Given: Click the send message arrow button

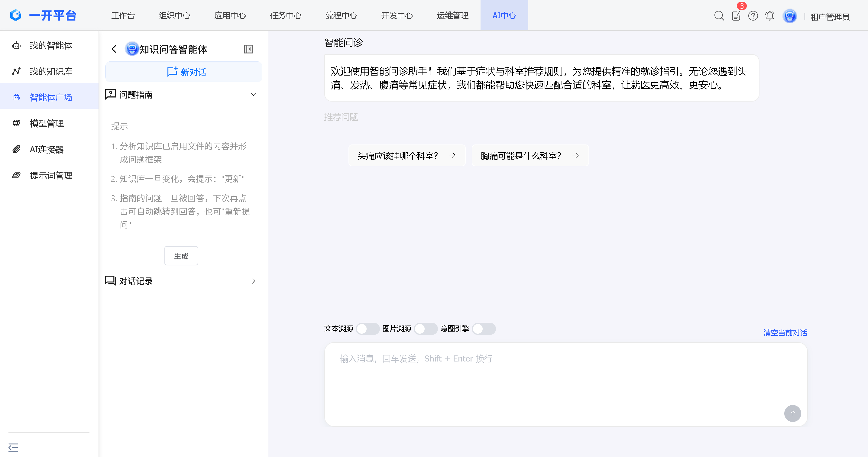Looking at the screenshot, I should 792,413.
